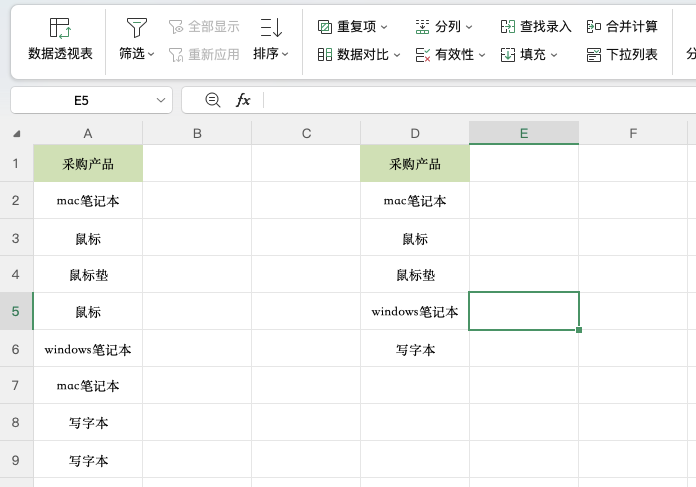696x487 pixels.
Task: Click the 合并计算 consolidate icon
Action: click(x=593, y=27)
